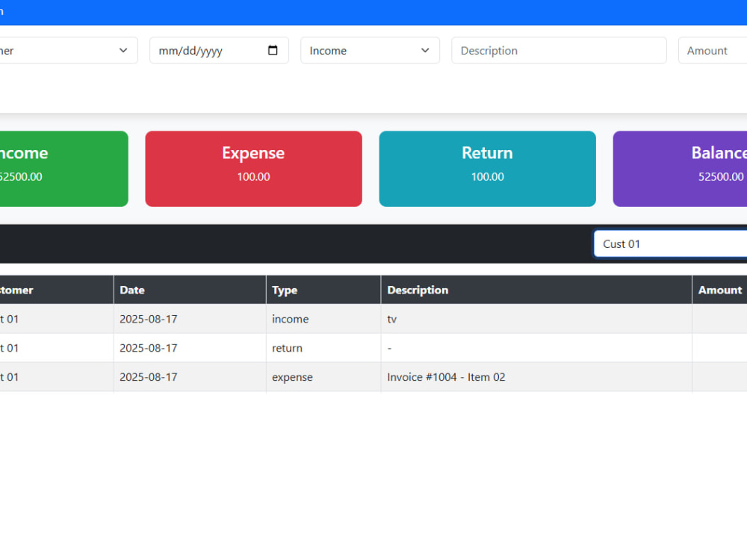Click 'Invoice #1004 - Item 02' description
The image size is (747, 560).
[x=446, y=377]
